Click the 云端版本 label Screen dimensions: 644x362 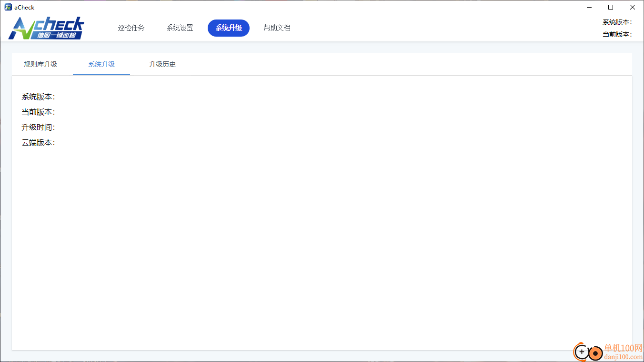(x=38, y=143)
